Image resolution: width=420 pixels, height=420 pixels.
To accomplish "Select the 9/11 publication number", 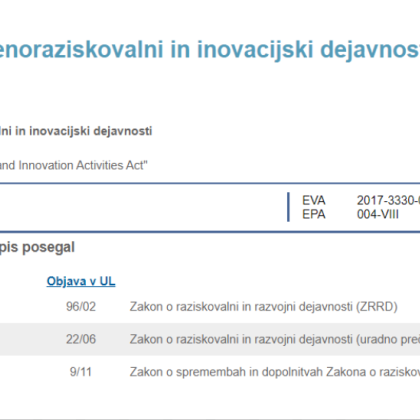I will point(81,372).
